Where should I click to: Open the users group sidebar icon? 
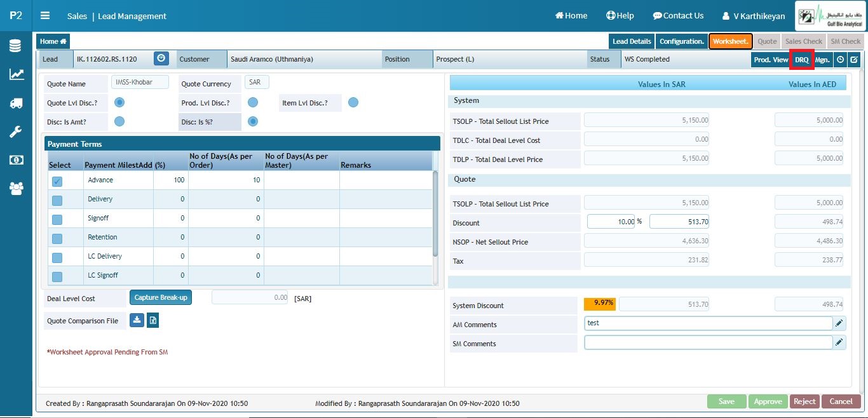pos(16,188)
